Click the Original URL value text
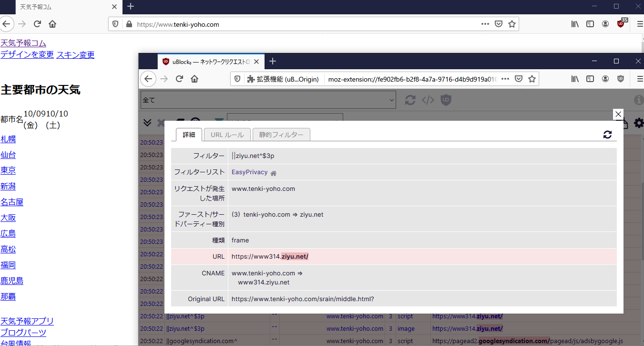 [x=303, y=299]
